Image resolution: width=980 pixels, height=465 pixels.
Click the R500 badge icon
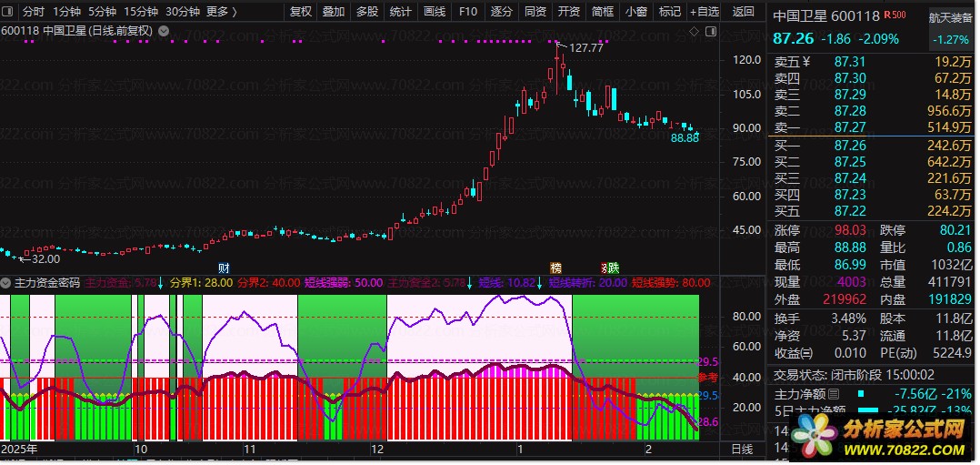pos(895,15)
